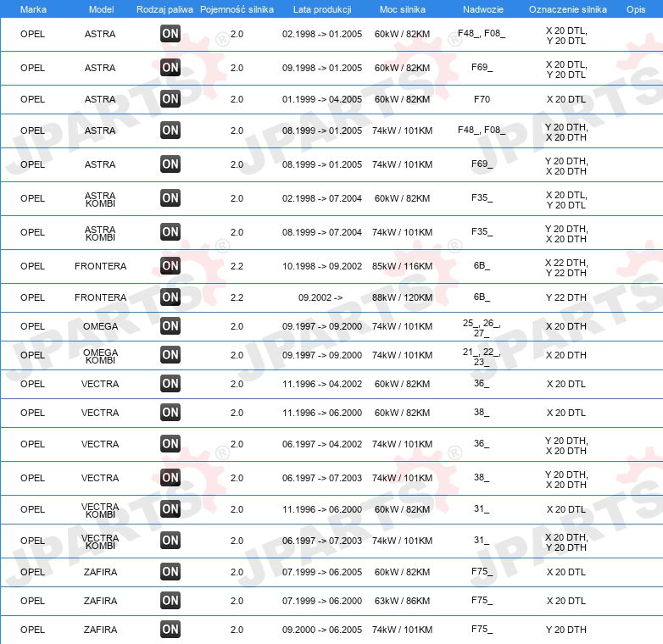Select the 2.2 capacity in Frontera 116KM row
Image resolution: width=663 pixels, height=644 pixels.
pos(237,266)
